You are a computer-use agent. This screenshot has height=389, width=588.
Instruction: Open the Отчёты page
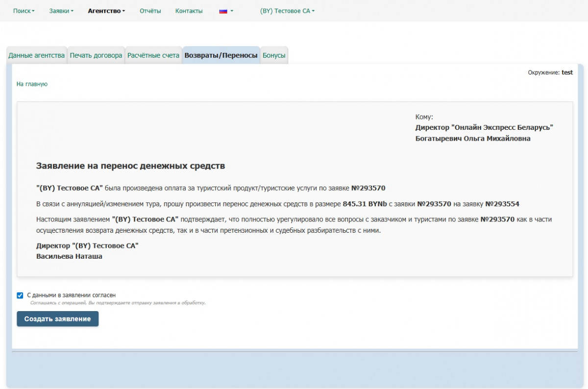click(150, 11)
